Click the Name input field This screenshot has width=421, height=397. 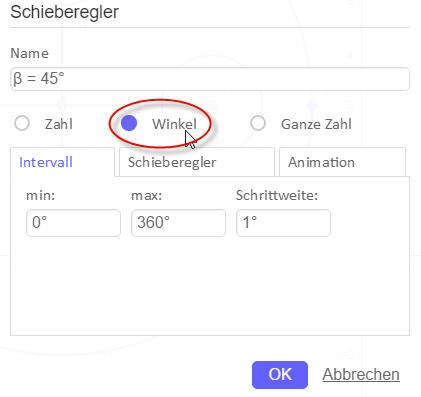[210, 79]
